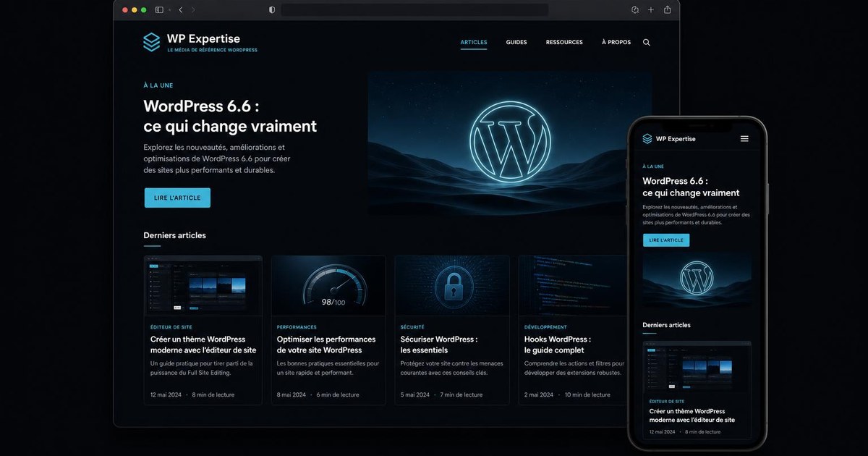Click the browser forward arrow
Image resolution: width=868 pixels, height=456 pixels.
(x=193, y=10)
